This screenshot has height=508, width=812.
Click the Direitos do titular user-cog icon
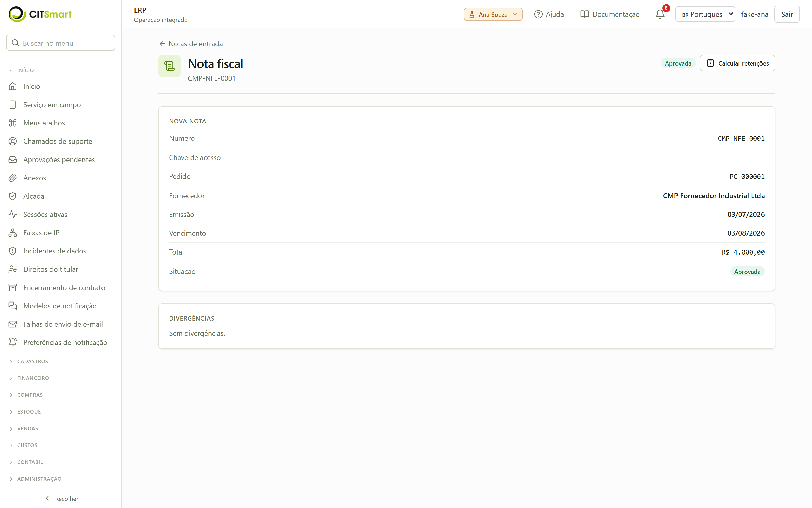(13, 269)
